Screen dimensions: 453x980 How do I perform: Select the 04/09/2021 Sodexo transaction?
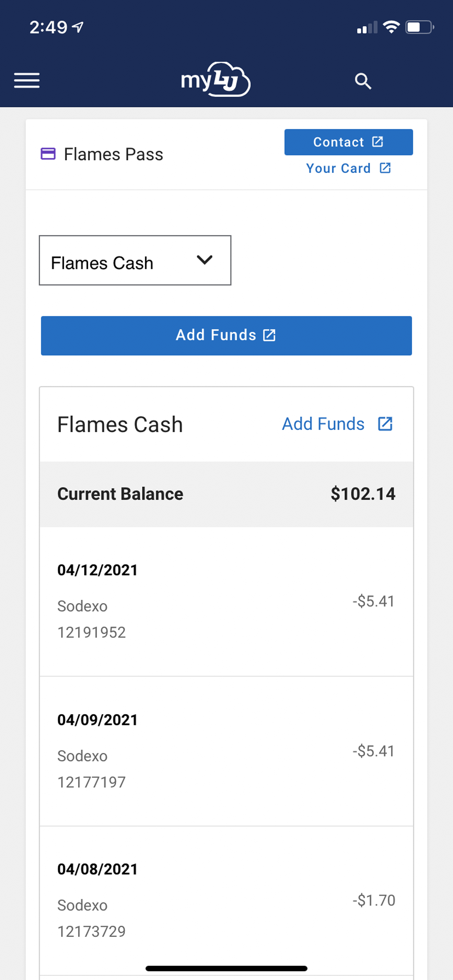(226, 751)
